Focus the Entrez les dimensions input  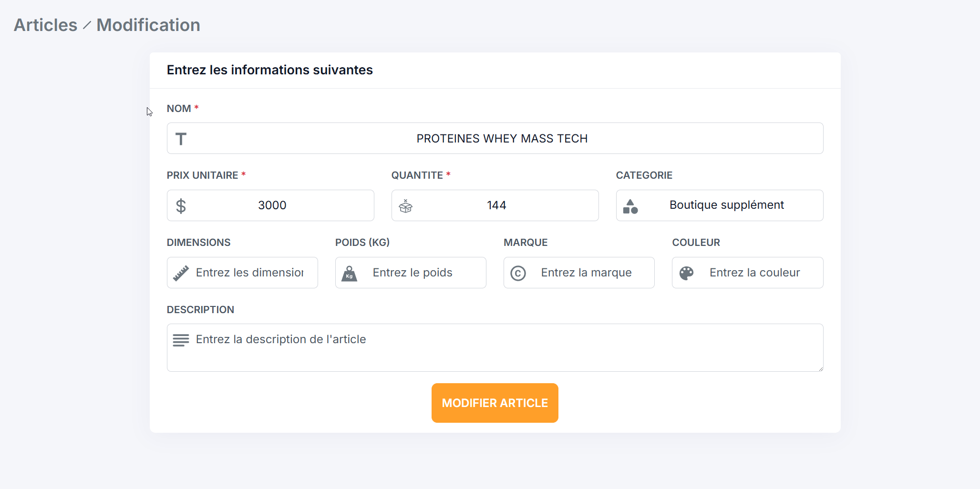click(x=242, y=273)
